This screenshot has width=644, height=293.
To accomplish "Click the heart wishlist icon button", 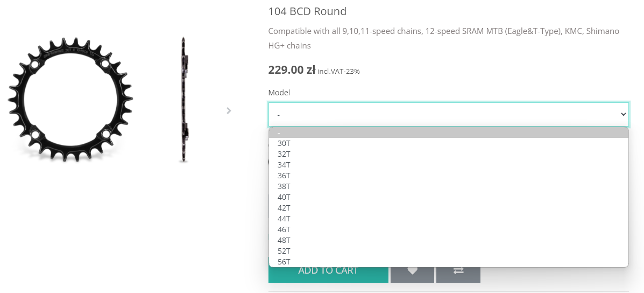I will (x=412, y=271).
